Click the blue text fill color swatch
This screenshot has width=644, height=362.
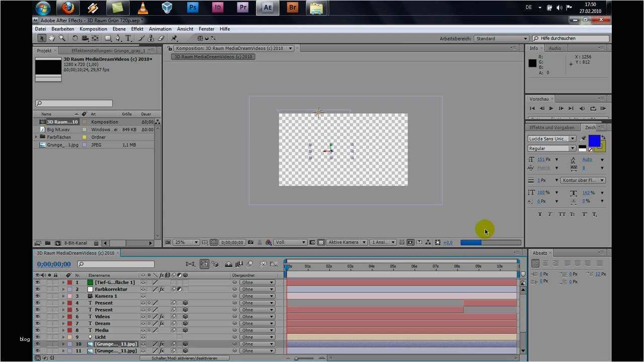594,140
